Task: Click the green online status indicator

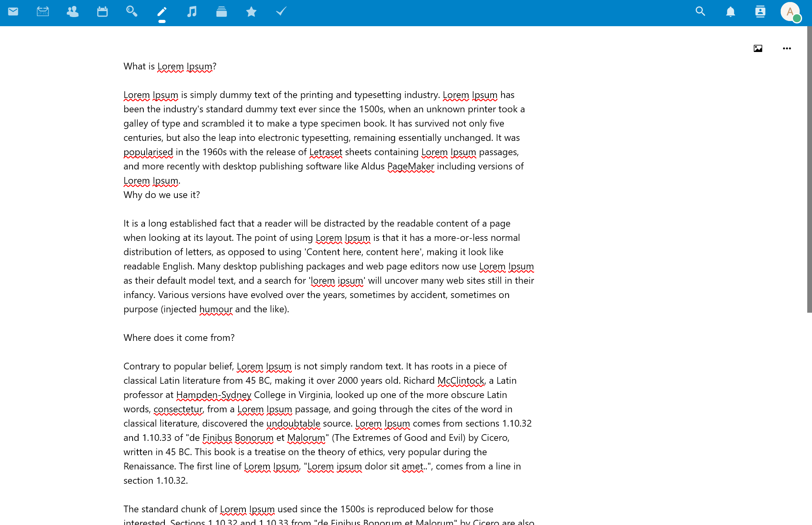Action: (798, 19)
